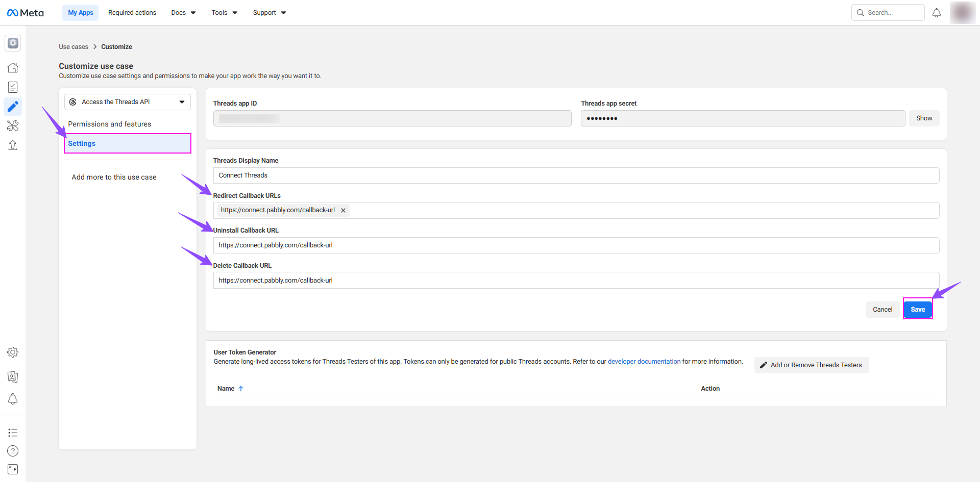Select the use cases pencil sidebar icon
The height and width of the screenshot is (482, 980).
tap(13, 107)
